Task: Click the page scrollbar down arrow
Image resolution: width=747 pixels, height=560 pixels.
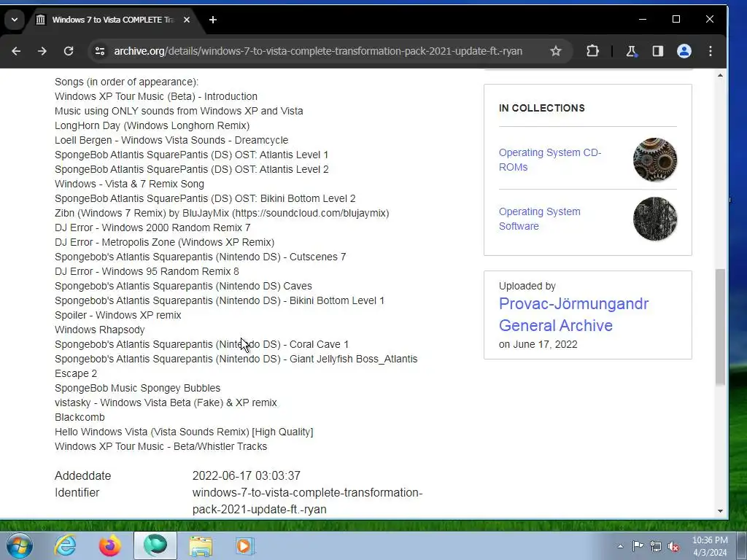Action: 720,511
